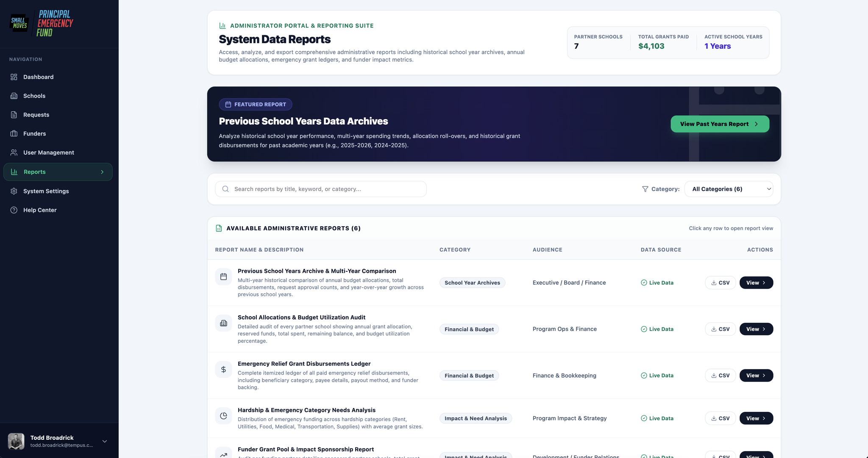This screenshot has height=458, width=868.
Task: Click the Partner Schools count of 7
Action: (x=576, y=46)
